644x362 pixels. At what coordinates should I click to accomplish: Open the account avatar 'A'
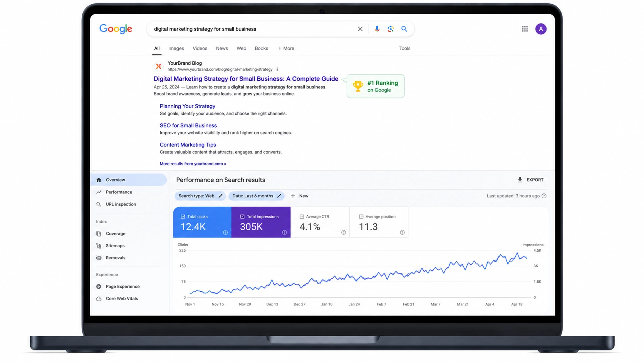click(x=541, y=29)
